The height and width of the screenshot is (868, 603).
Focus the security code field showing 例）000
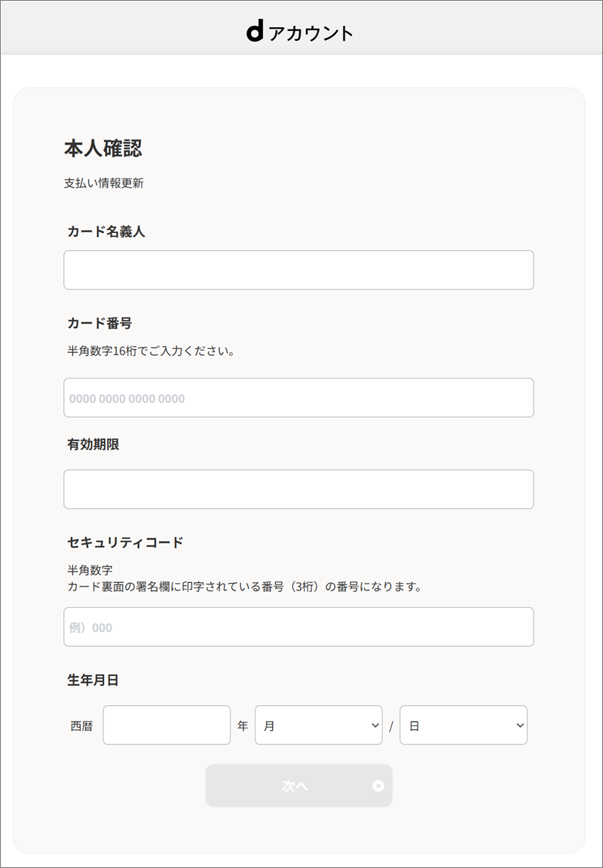click(298, 627)
